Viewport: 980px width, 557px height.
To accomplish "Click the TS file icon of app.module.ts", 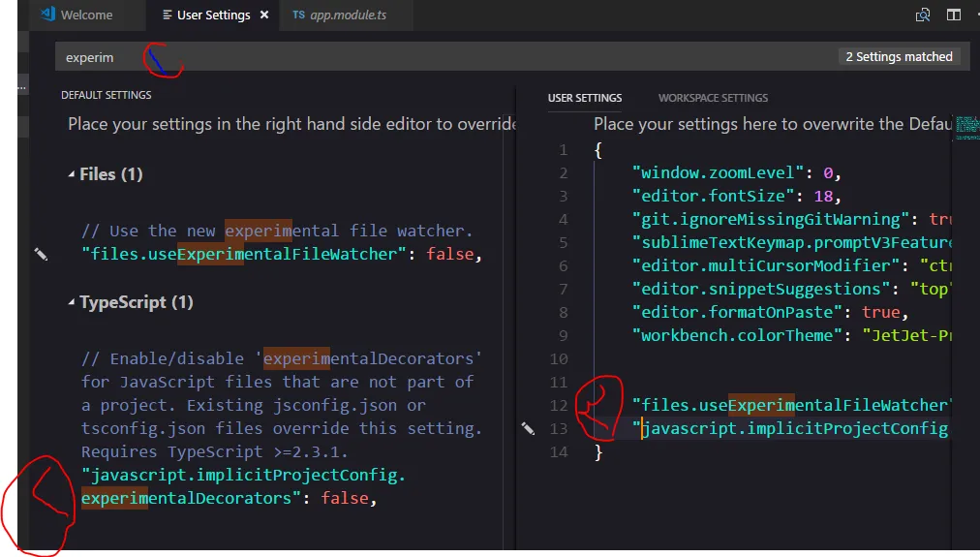I will 299,15.
